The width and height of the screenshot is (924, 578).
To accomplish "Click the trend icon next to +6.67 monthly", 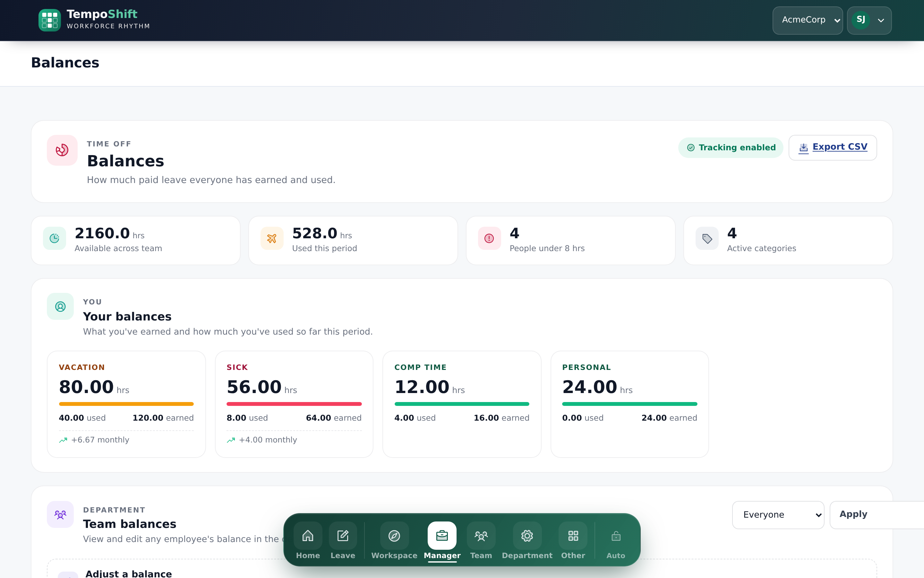I will (x=63, y=440).
